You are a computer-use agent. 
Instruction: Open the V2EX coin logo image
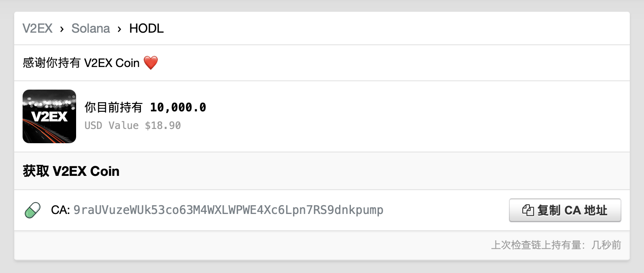49,116
